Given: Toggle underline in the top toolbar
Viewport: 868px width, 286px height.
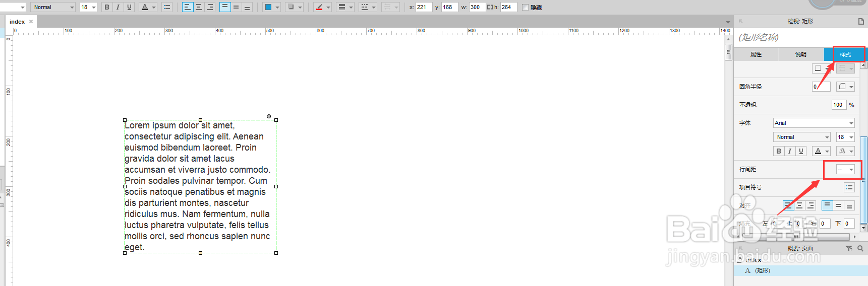Looking at the screenshot, I should (x=129, y=7).
